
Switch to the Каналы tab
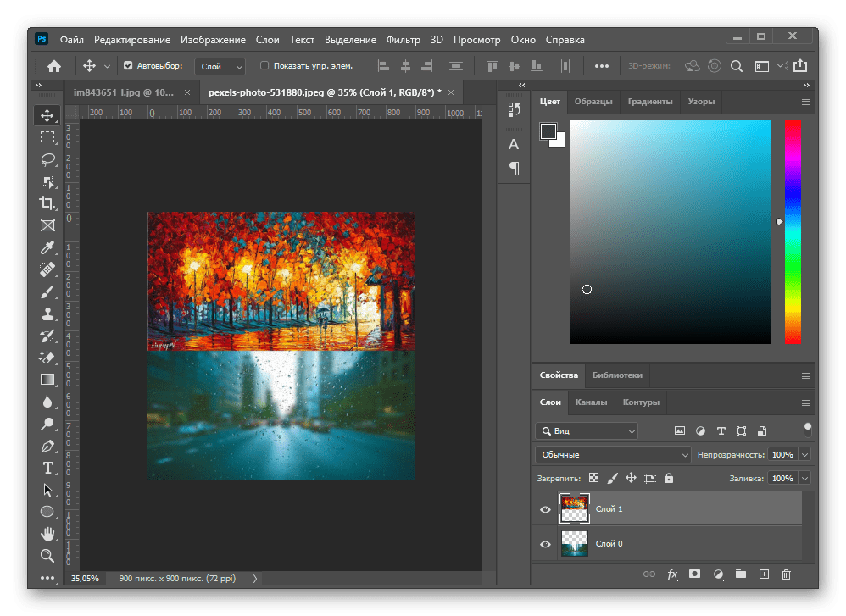591,402
